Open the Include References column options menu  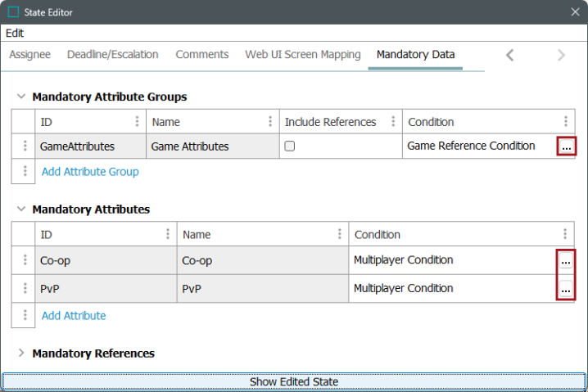tap(393, 121)
